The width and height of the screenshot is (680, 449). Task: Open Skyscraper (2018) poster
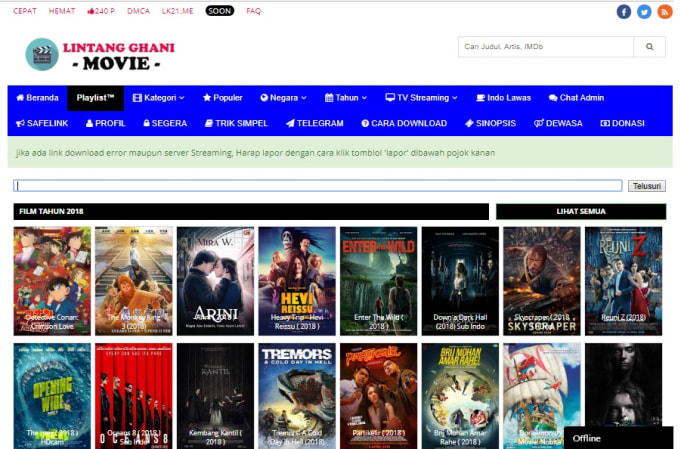(x=542, y=281)
